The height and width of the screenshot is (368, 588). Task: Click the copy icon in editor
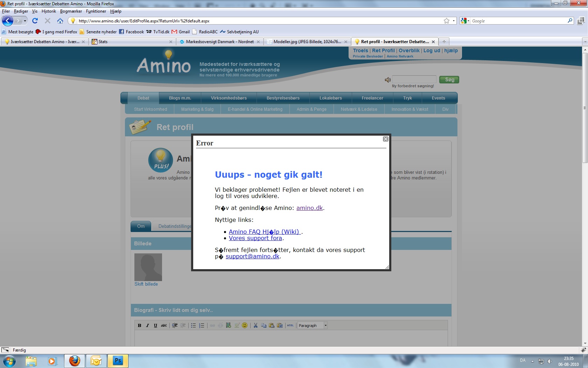tap(264, 325)
